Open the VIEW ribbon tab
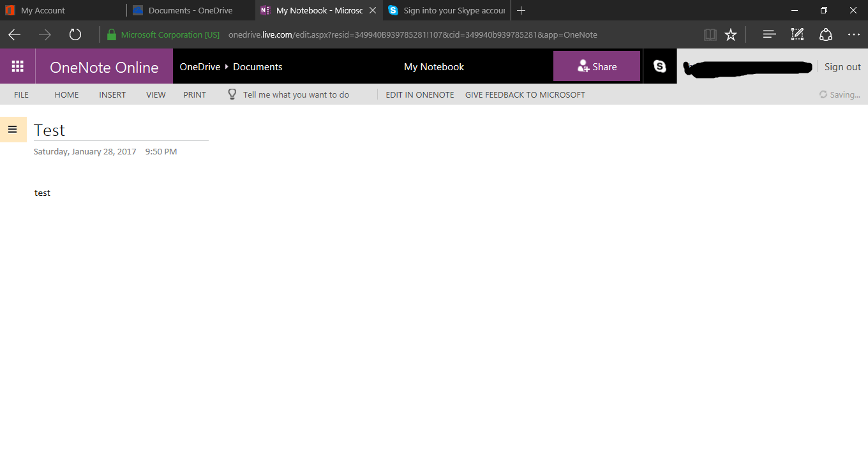 [x=156, y=94]
